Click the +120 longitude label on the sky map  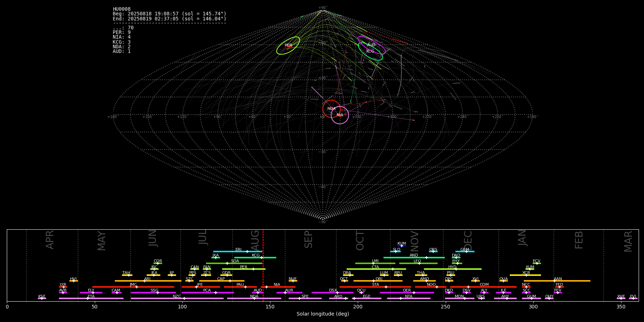click(x=182, y=117)
